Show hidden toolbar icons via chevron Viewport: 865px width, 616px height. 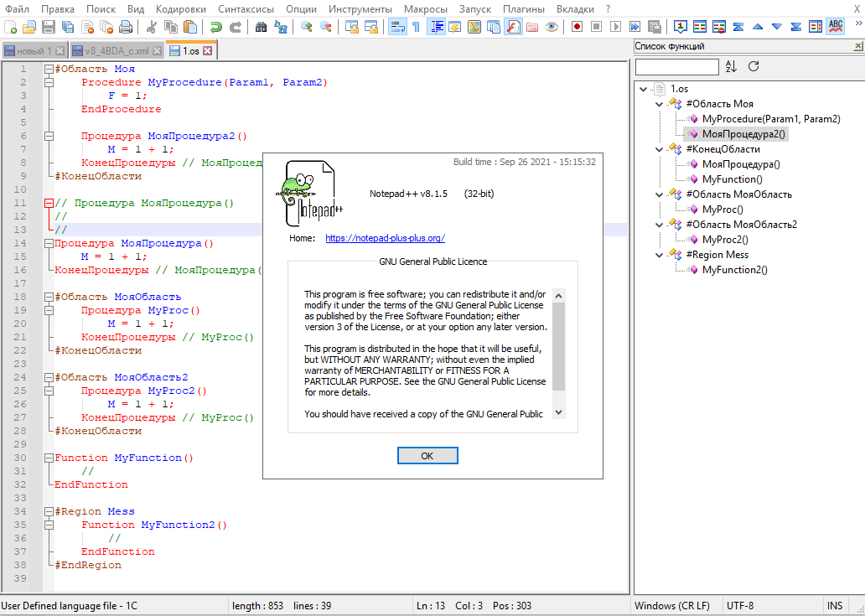[858, 25]
